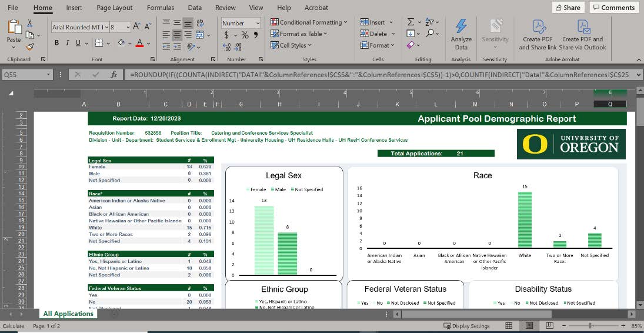Increase indent in the Alignment group
The height and width of the screenshot is (333, 644).
pos(177,46)
